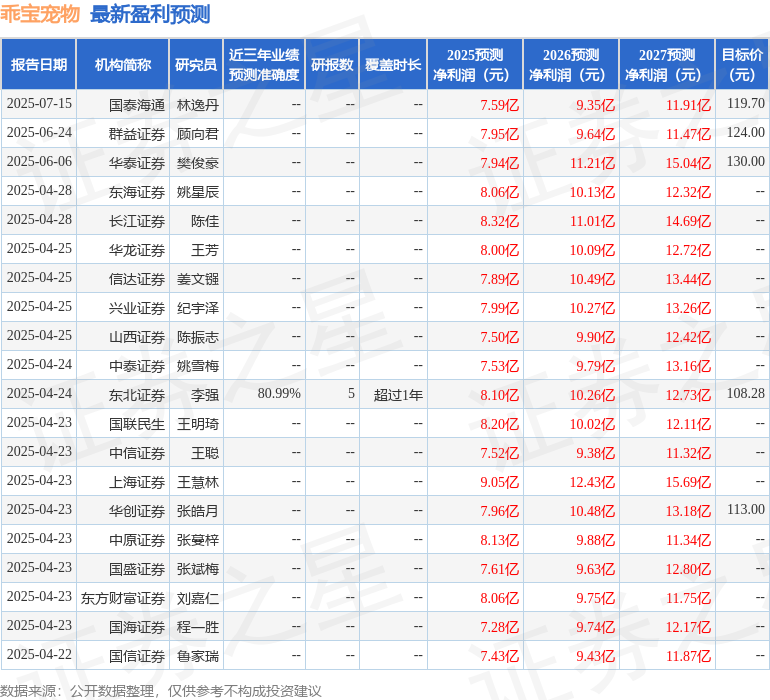Image resolution: width=770 pixels, height=700 pixels.
Task: Click target price 119.70
Action: coord(745,104)
